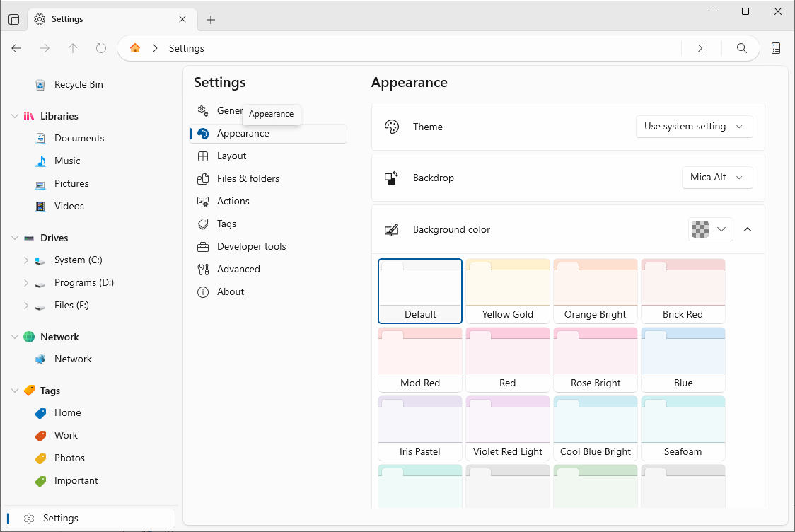Click Settings breadcrumb in address bar
Screen dimensions: 795x532
(187, 48)
